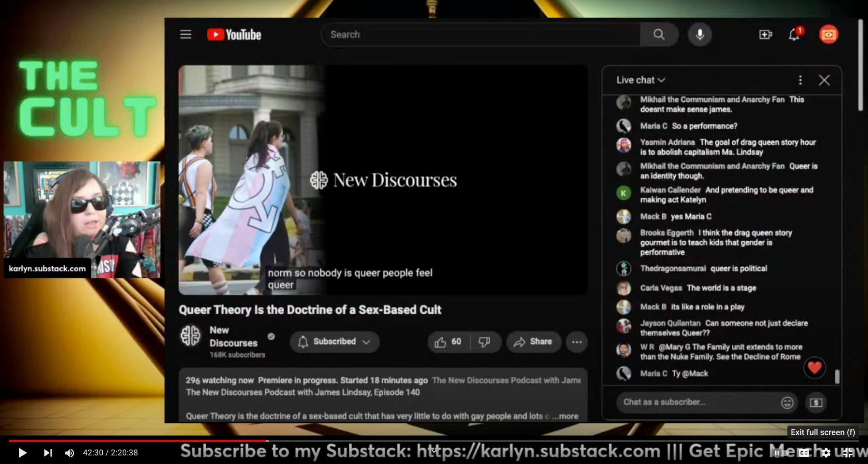Click Thedragonsamurai's chat avatar
This screenshot has width=868, height=464.
coord(624,269)
